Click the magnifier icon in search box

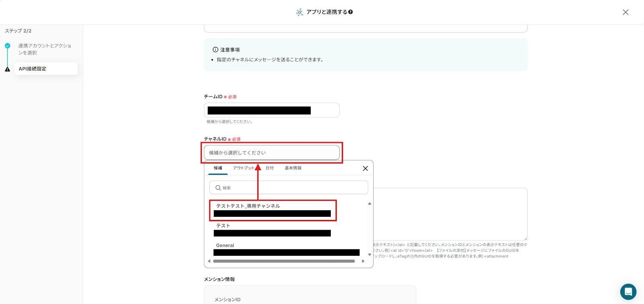pyautogui.click(x=218, y=188)
